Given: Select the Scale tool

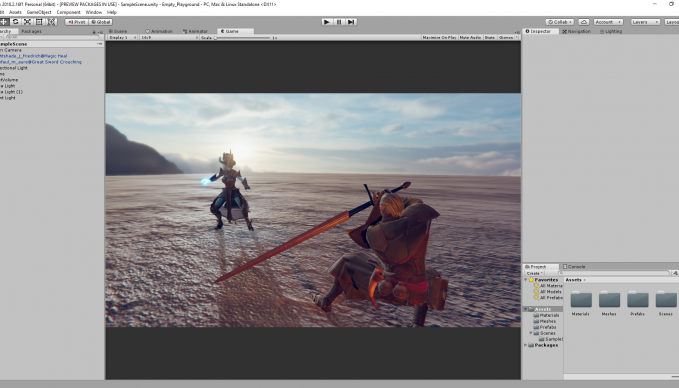Looking at the screenshot, I should (x=27, y=22).
